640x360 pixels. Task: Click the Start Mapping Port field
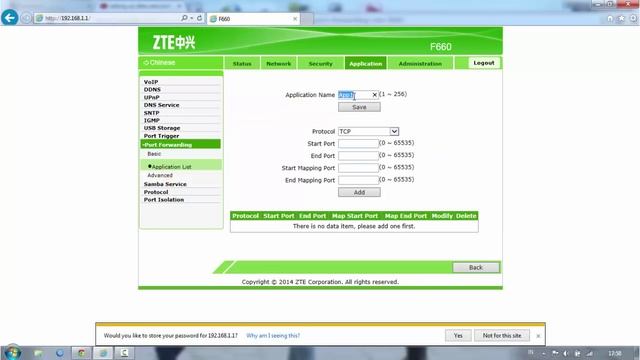click(358, 168)
